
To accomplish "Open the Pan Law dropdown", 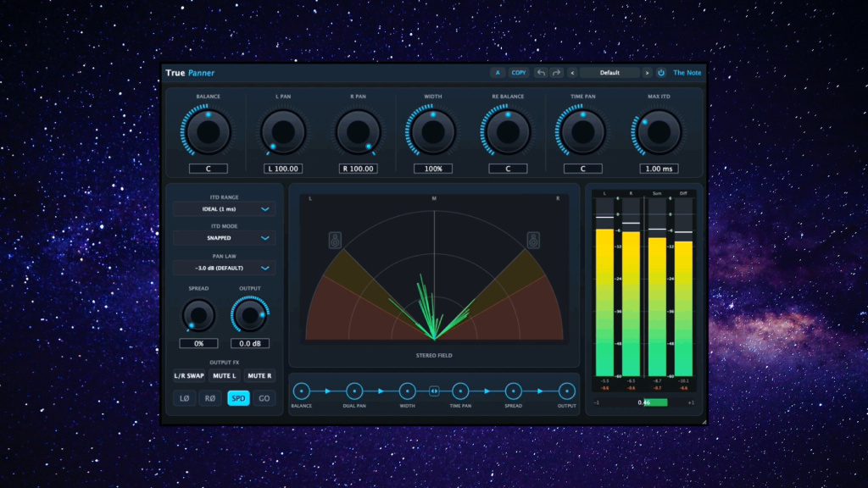I will [x=224, y=268].
